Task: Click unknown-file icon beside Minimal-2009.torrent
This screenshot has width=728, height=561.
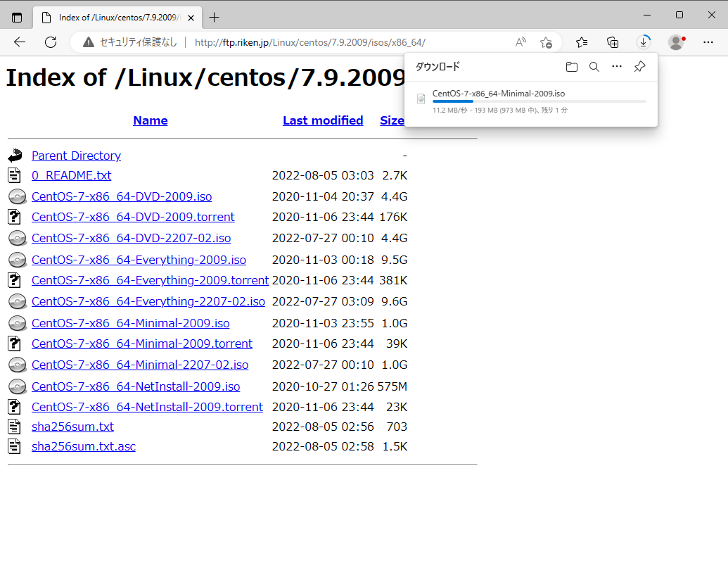Action: (14, 343)
